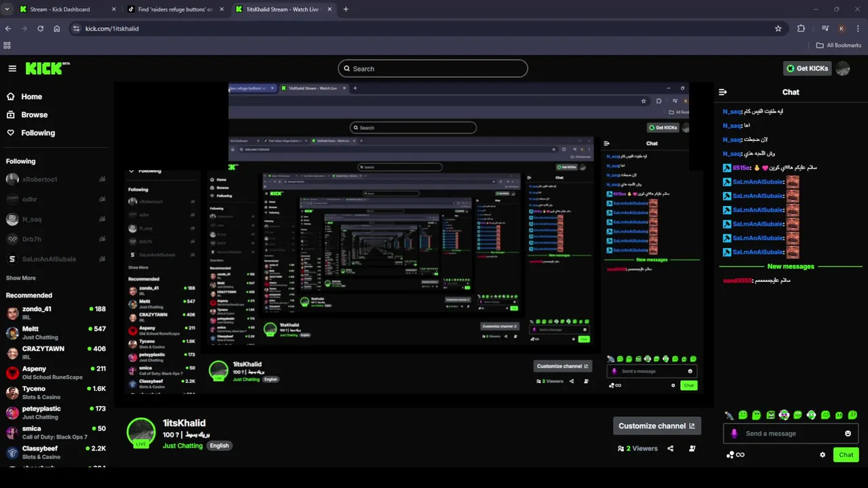The height and width of the screenshot is (488, 868).
Task: Open followed channel N_saq
Action: pos(56,219)
